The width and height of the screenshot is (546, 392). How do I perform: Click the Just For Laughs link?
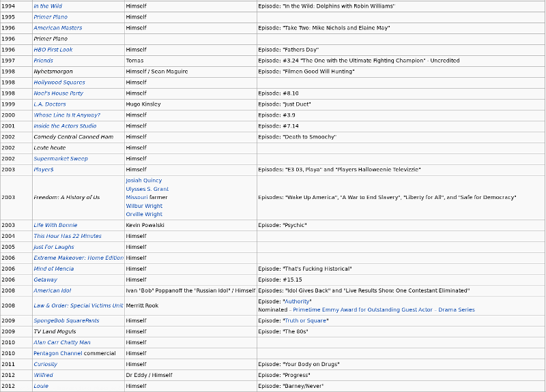(54, 247)
